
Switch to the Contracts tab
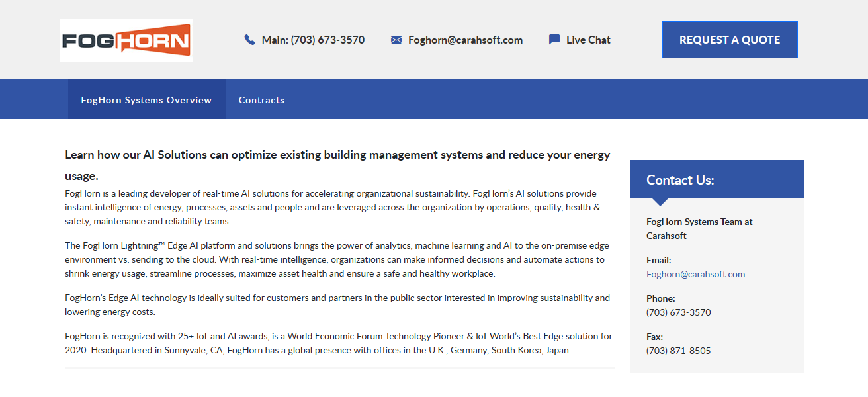pyautogui.click(x=261, y=100)
